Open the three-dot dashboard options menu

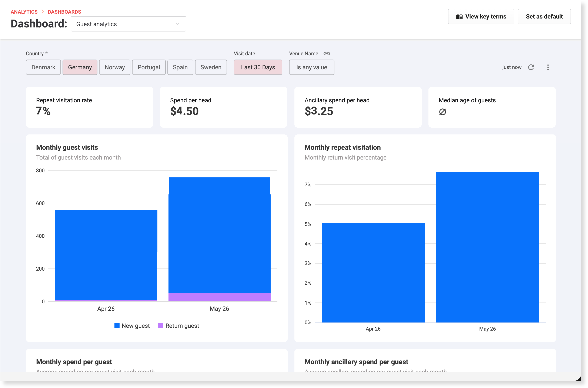pyautogui.click(x=548, y=67)
